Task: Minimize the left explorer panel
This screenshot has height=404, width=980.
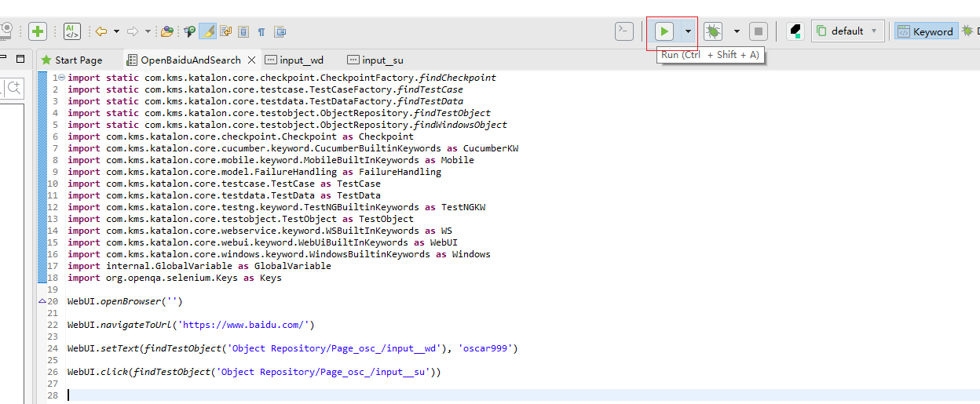Action: 3,58
